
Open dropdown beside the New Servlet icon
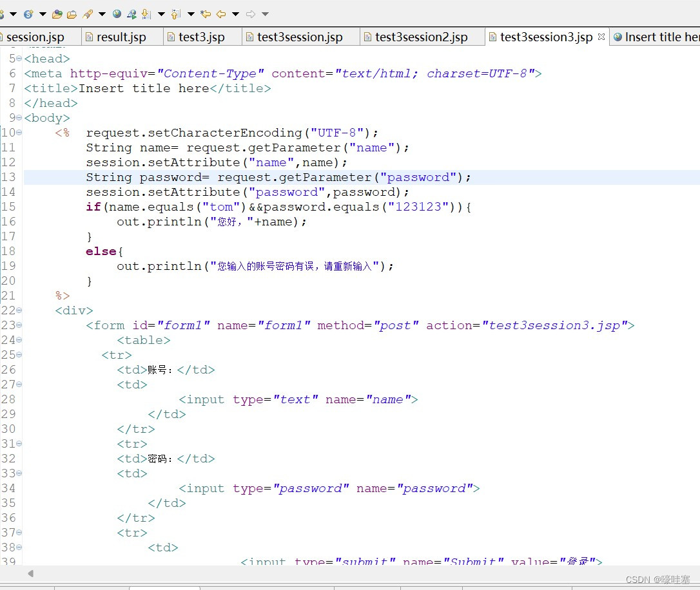[x=43, y=14]
